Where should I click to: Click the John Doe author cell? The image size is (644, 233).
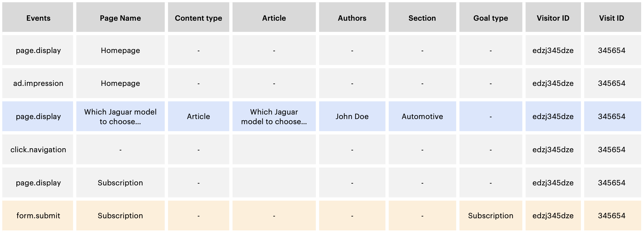click(352, 116)
